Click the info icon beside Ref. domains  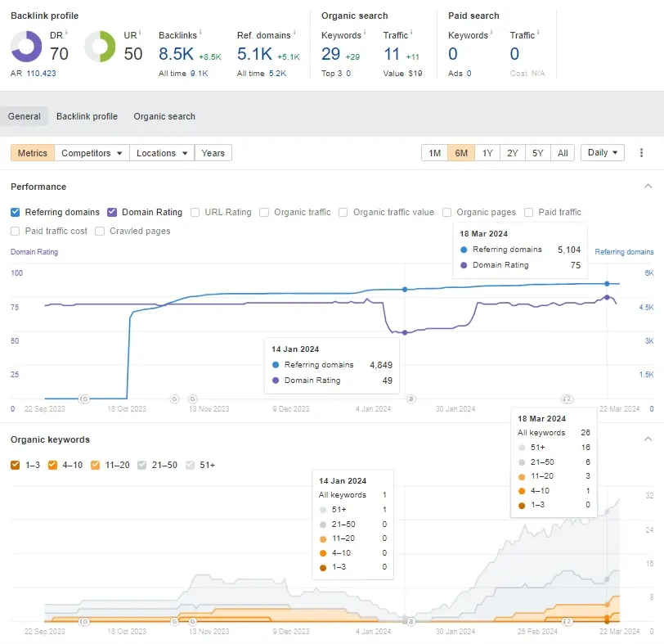(294, 32)
